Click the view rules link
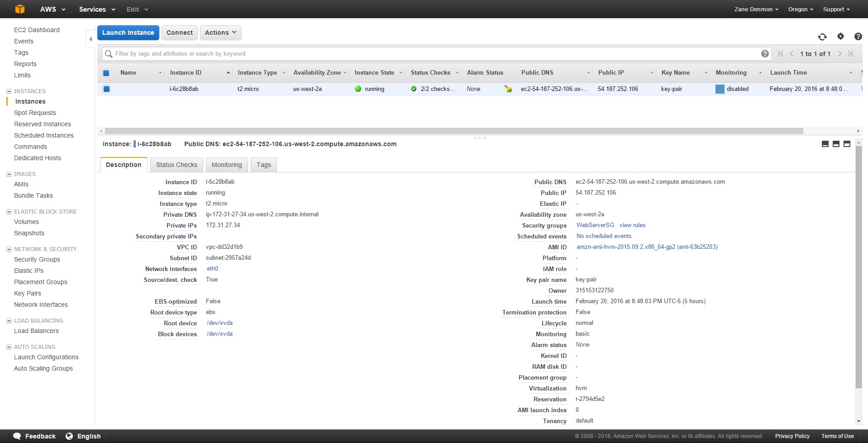 [633, 225]
